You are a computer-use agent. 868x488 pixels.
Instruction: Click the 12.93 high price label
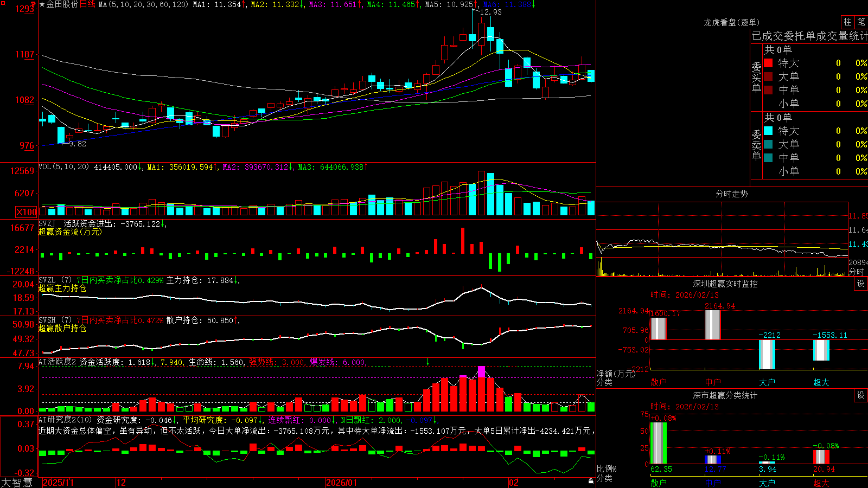coord(491,12)
